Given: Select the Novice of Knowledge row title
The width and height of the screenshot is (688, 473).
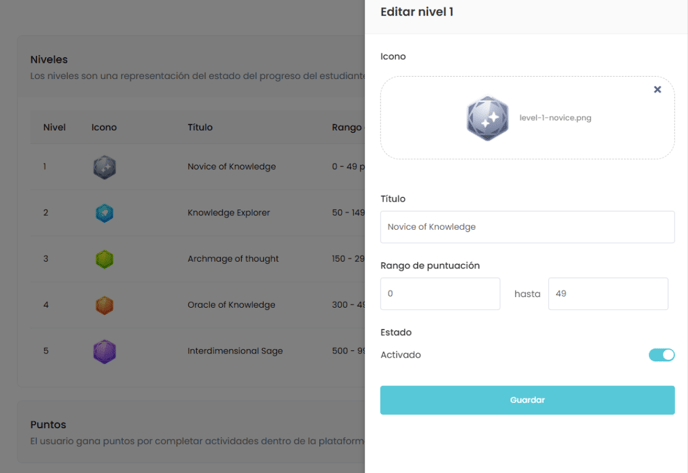Looking at the screenshot, I should tap(232, 167).
